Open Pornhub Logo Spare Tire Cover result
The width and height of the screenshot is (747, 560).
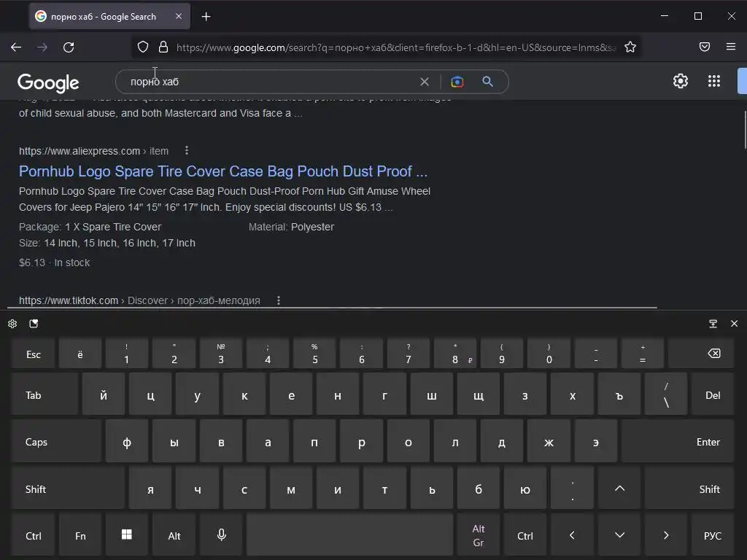click(x=223, y=171)
